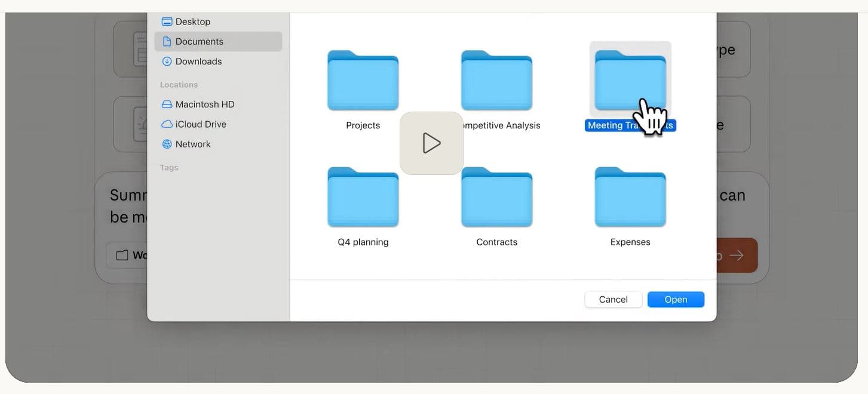Open the Projects folder

tap(363, 81)
